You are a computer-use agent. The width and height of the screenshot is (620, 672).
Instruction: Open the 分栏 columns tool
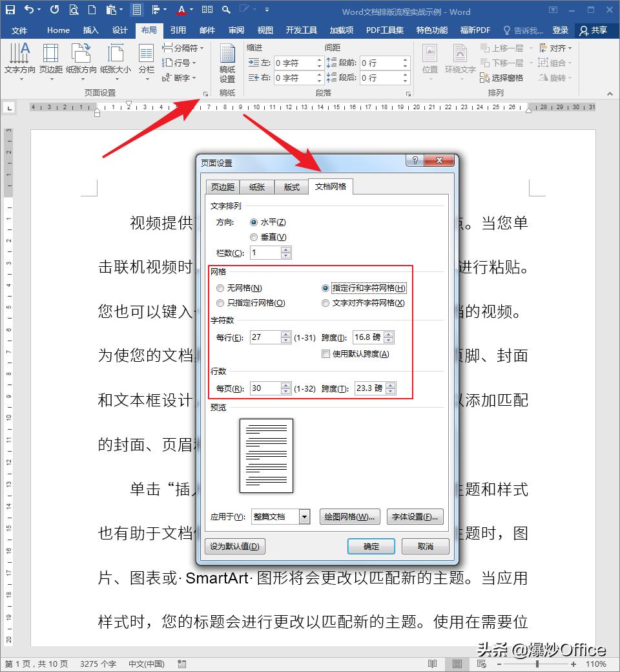point(146,61)
